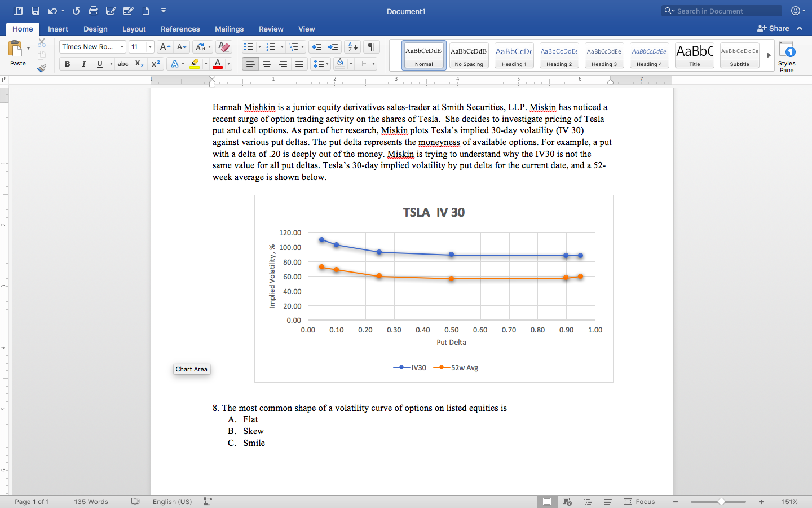
Task: Click the 135 Words count in status bar
Action: pos(91,501)
